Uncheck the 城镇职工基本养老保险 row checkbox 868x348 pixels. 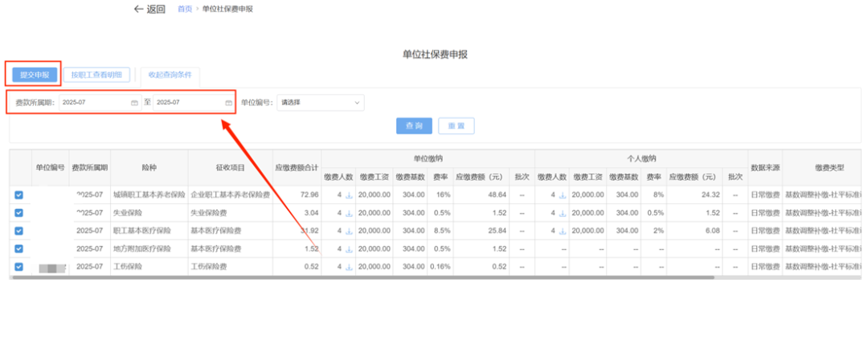click(x=19, y=194)
